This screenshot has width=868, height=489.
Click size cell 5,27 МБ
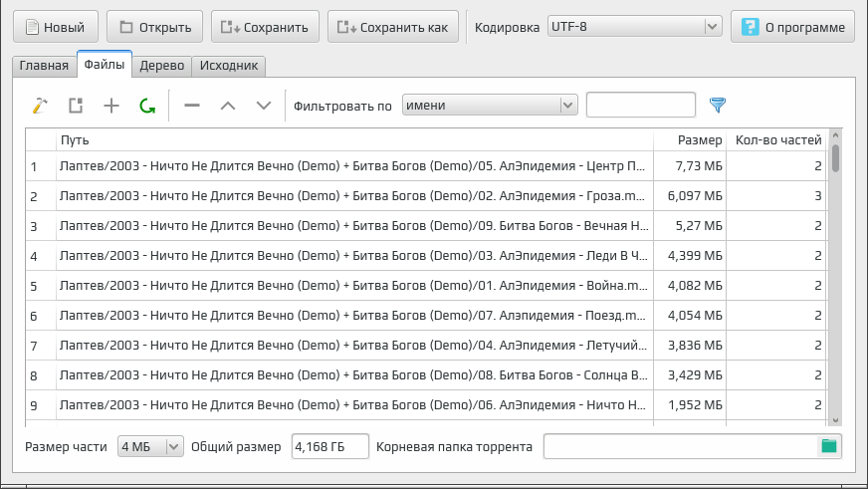690,226
